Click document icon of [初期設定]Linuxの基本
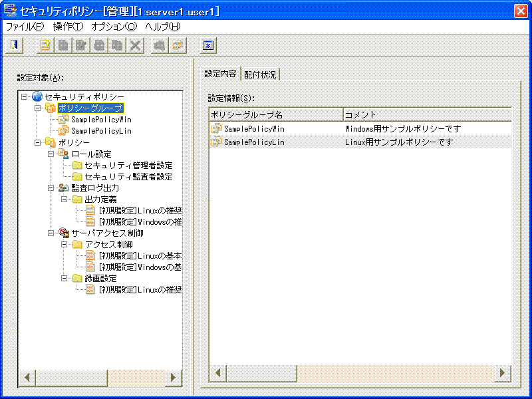The height and width of the screenshot is (399, 532). click(x=90, y=256)
